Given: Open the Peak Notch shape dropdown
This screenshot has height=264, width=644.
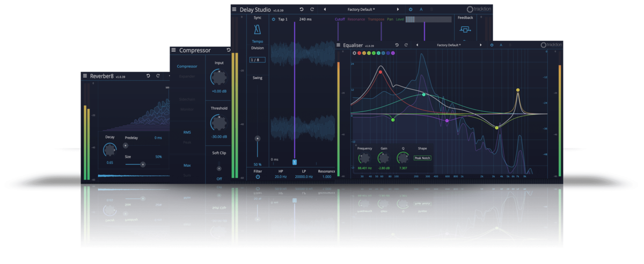Looking at the screenshot, I should [x=422, y=158].
